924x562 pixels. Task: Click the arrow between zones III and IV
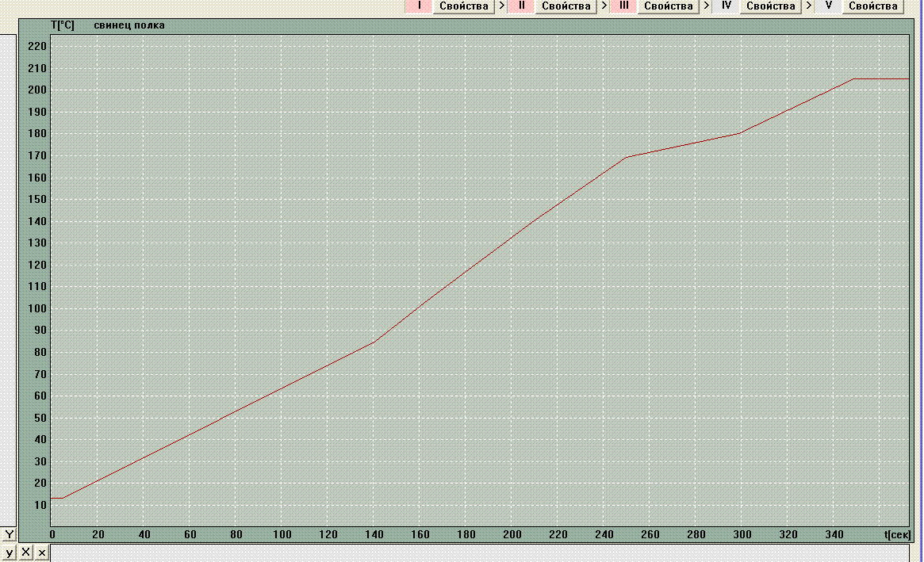pos(706,6)
